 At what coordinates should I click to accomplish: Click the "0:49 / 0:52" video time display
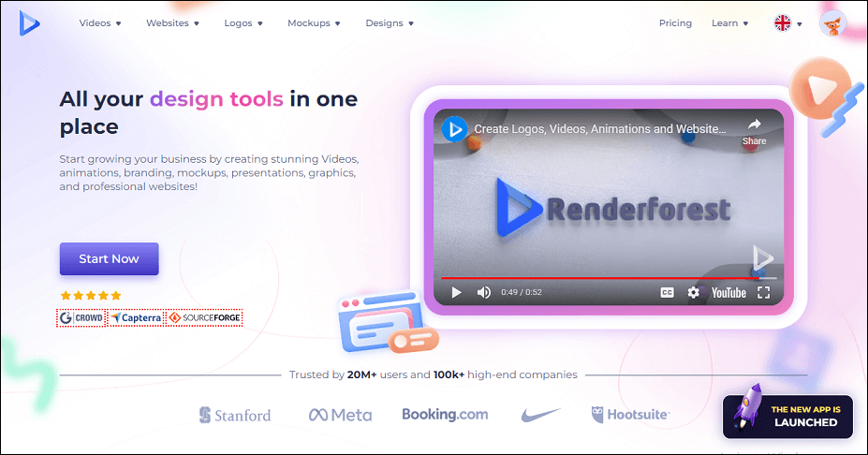point(522,292)
